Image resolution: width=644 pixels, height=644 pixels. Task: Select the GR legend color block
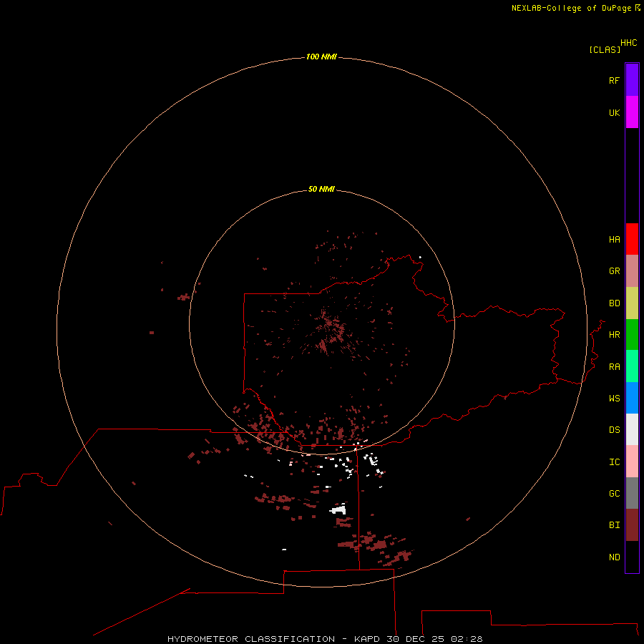tap(632, 271)
